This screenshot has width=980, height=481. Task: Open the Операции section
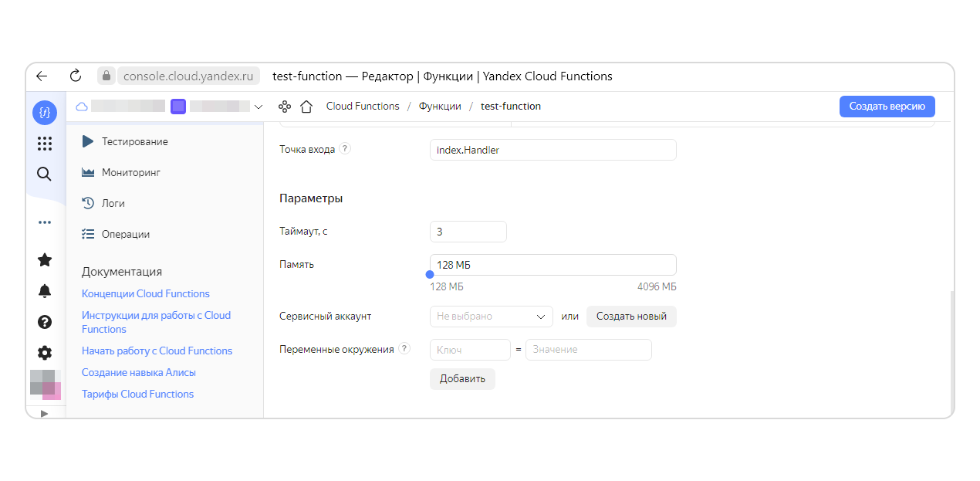[x=116, y=234]
